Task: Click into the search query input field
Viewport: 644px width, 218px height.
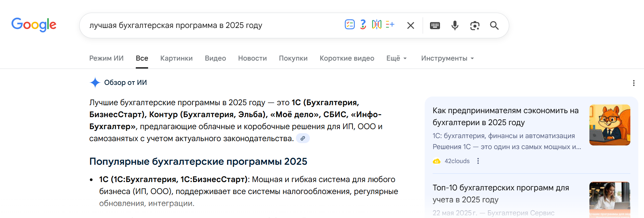Action: coord(213,26)
